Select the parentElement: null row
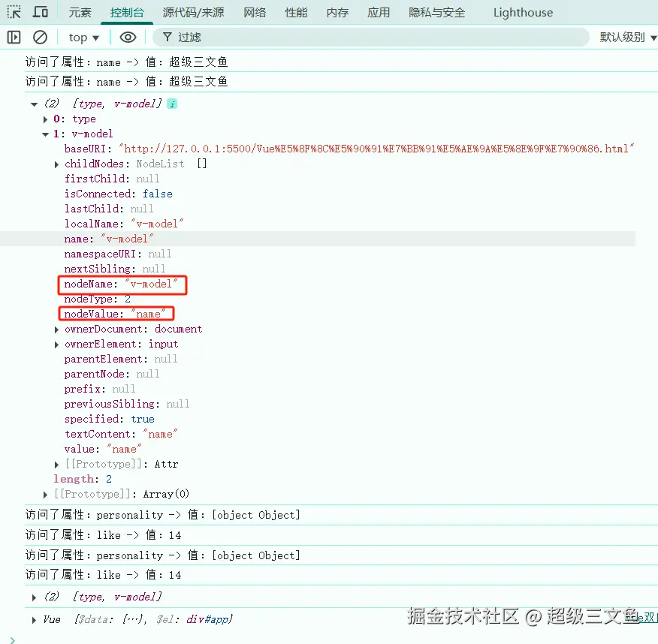Image resolution: width=658 pixels, height=644 pixels. (121, 360)
